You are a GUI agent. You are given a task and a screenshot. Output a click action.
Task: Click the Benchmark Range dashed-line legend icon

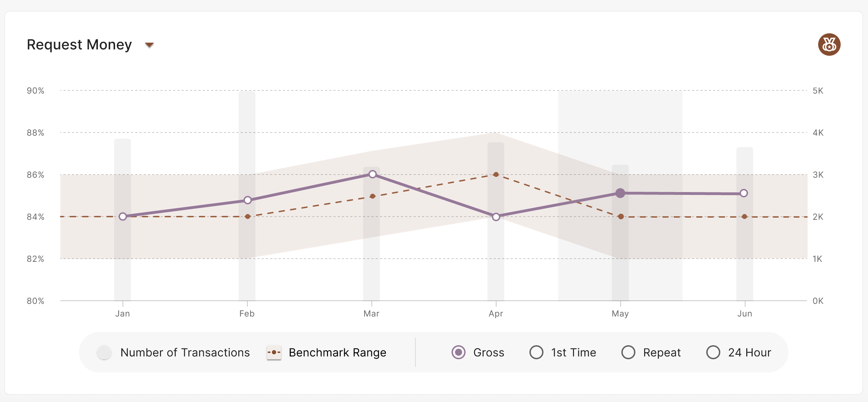[x=274, y=353]
